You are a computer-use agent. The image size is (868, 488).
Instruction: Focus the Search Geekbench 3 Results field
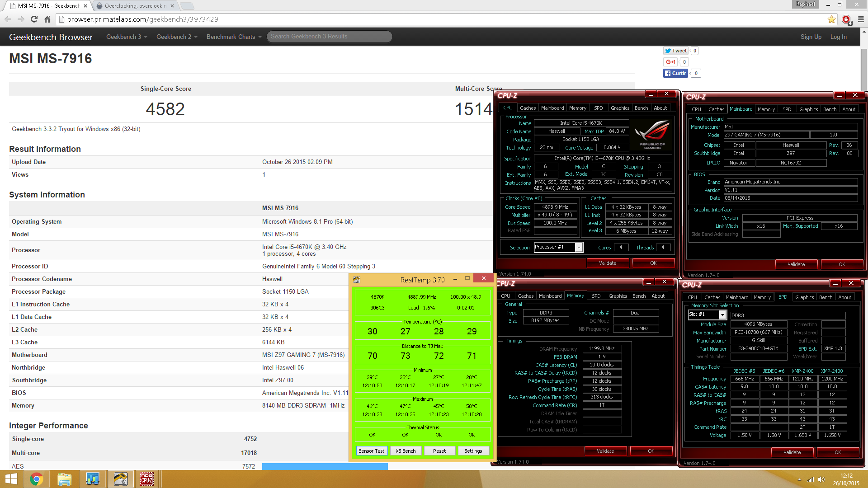pos(329,37)
